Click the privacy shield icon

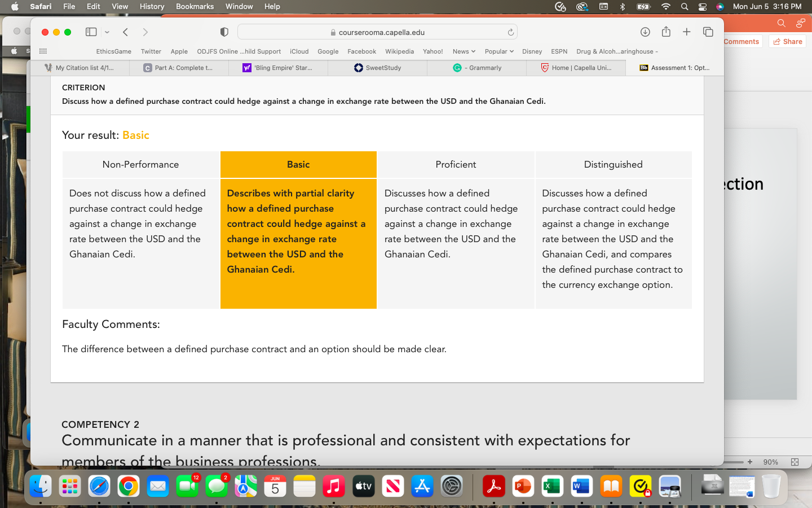tap(224, 32)
